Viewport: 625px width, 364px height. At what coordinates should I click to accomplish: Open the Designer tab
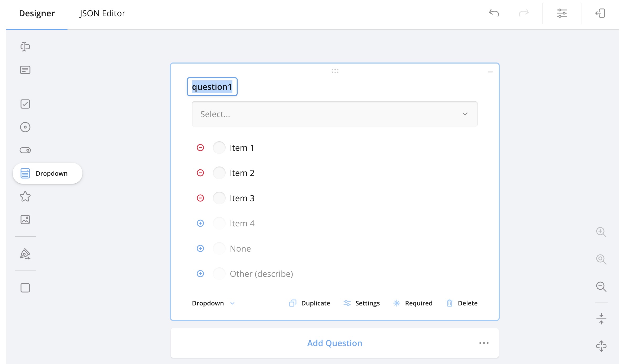click(37, 13)
